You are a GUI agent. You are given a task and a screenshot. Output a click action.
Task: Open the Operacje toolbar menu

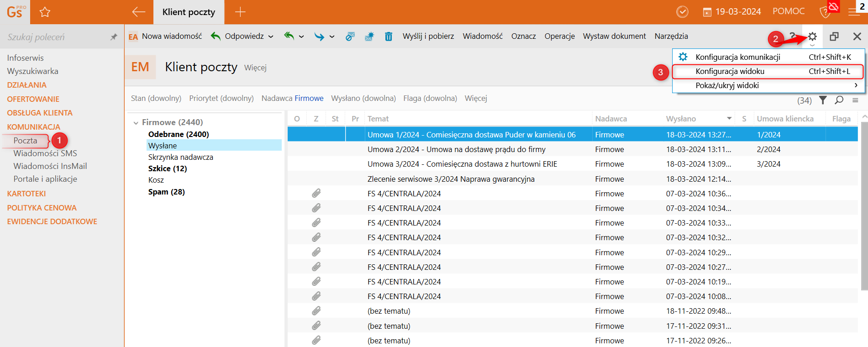tap(559, 36)
